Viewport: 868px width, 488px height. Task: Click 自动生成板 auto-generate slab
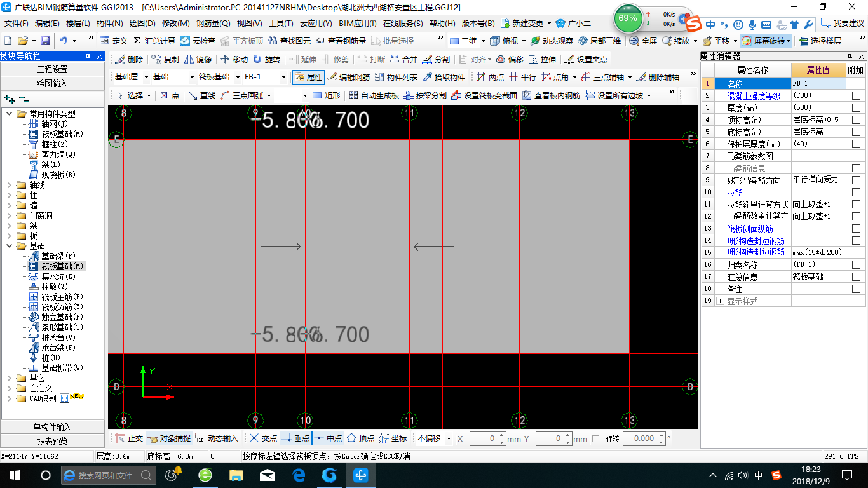(x=374, y=95)
